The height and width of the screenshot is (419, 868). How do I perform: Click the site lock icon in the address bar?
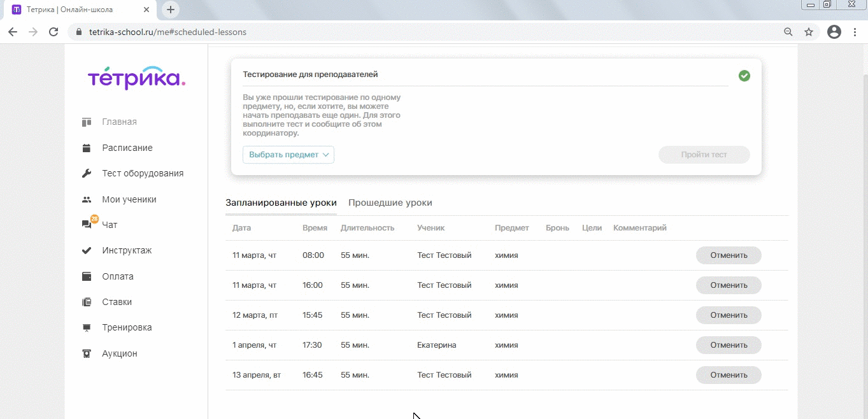pos(80,32)
